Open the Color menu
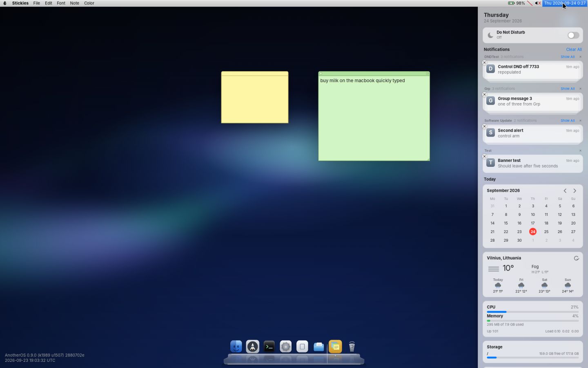 89,3
